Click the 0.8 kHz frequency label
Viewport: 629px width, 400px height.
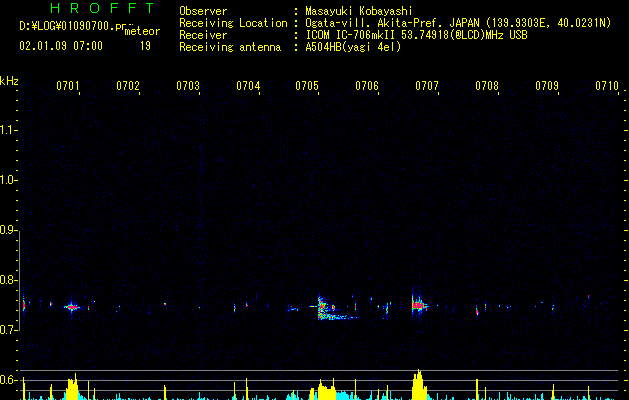[x=9, y=280]
